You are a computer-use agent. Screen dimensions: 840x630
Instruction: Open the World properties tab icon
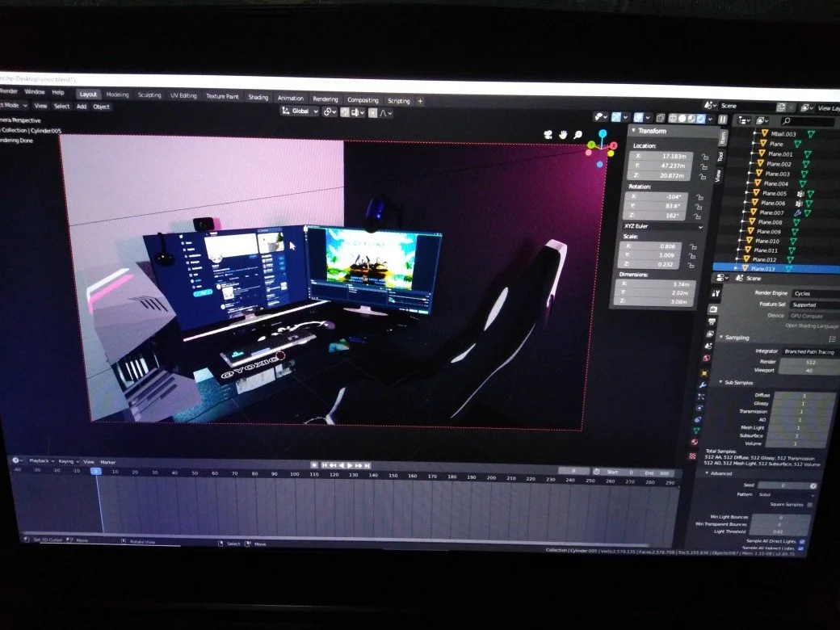[707, 359]
